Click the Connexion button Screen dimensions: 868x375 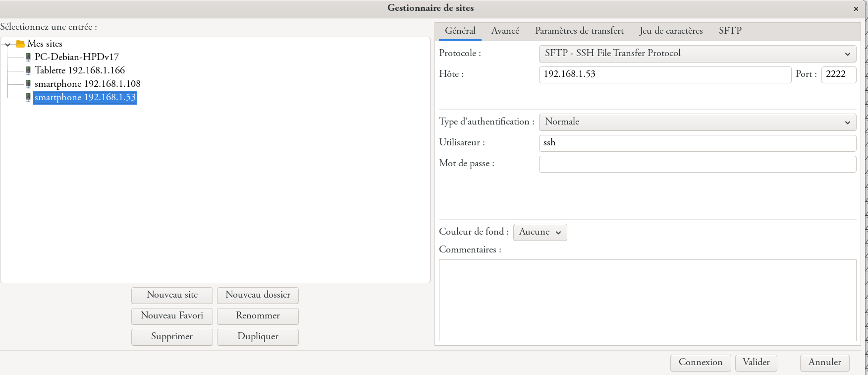701,363
